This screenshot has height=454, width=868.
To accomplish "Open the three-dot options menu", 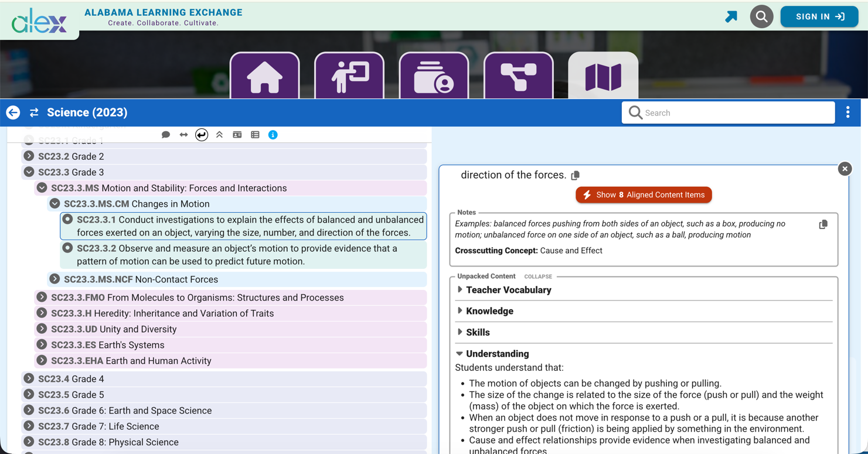I will click(x=847, y=112).
